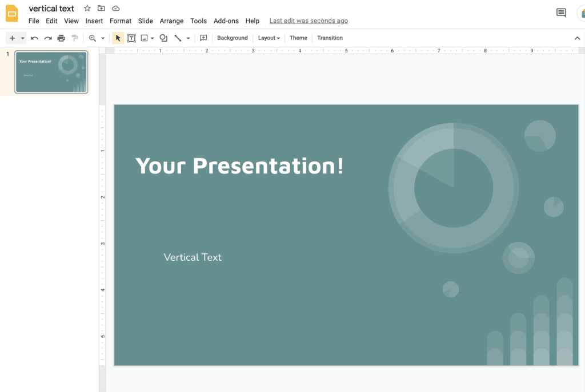The width and height of the screenshot is (585, 392).
Task: Click the Undo icon
Action: (x=34, y=38)
